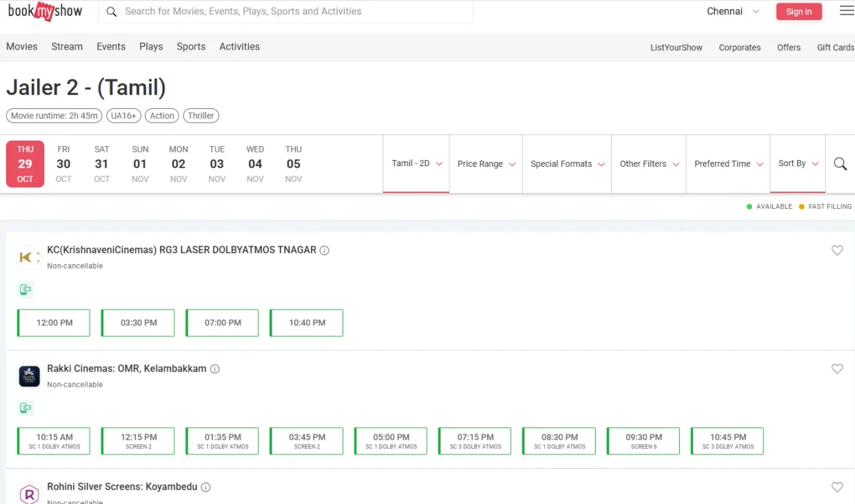855x504 pixels.
Task: Expand the Other Filters dropdown
Action: (649, 164)
